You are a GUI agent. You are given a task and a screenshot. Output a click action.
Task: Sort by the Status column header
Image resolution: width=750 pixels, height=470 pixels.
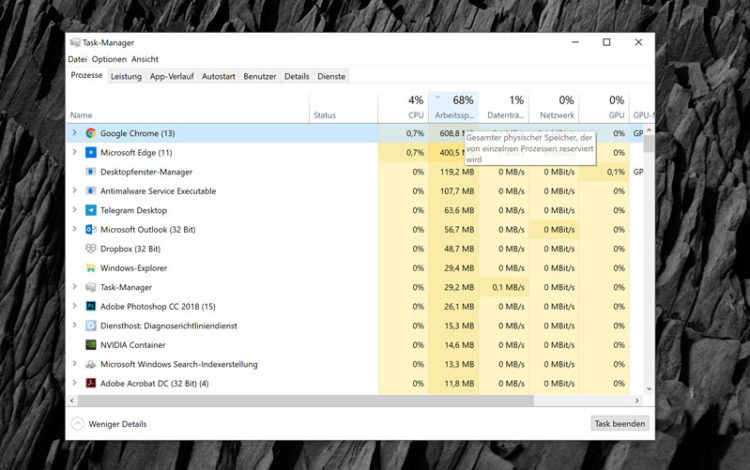pyautogui.click(x=343, y=107)
